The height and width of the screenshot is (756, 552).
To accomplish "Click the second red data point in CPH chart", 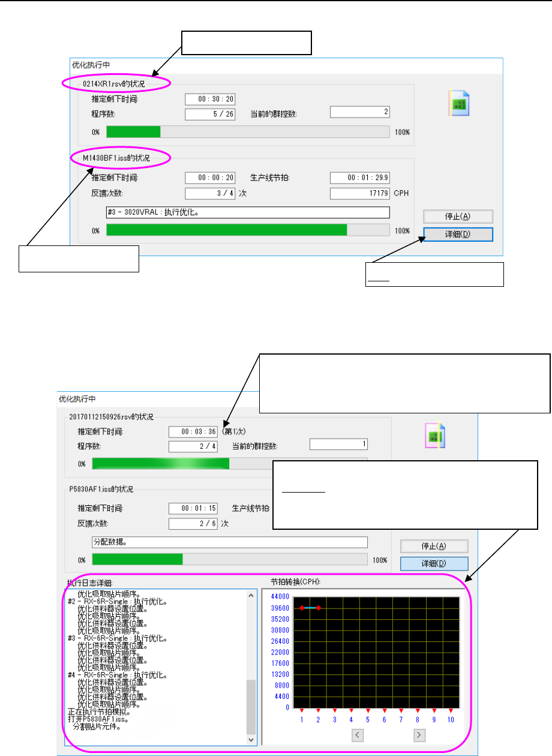I will click(319, 608).
